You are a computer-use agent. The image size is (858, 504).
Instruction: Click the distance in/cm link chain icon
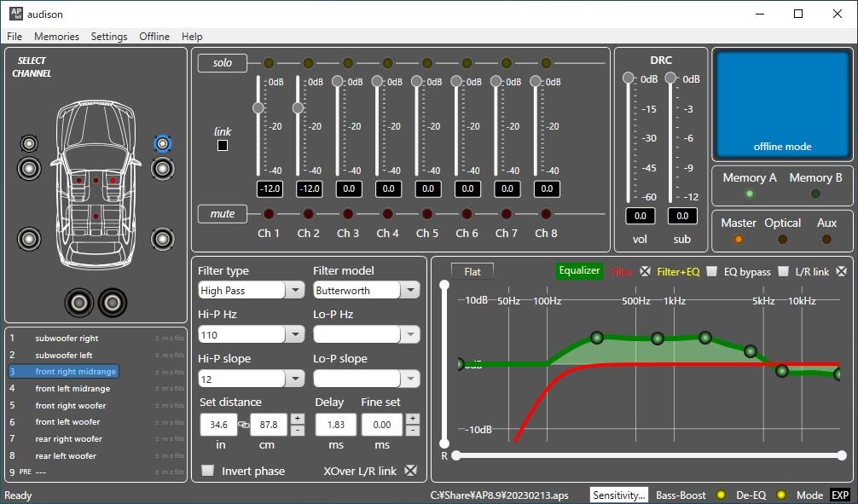(244, 425)
